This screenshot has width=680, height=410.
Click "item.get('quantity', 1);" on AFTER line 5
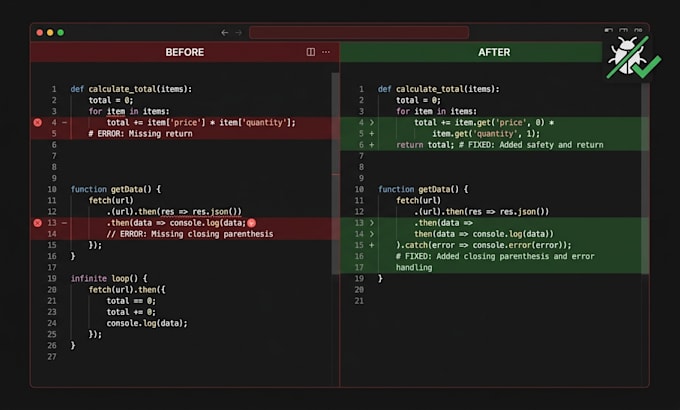pyautogui.click(x=486, y=134)
